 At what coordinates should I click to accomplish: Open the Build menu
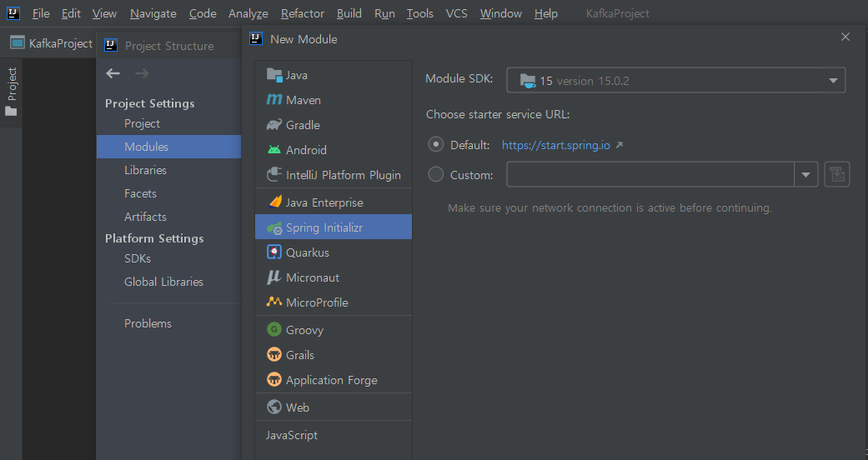click(349, 13)
